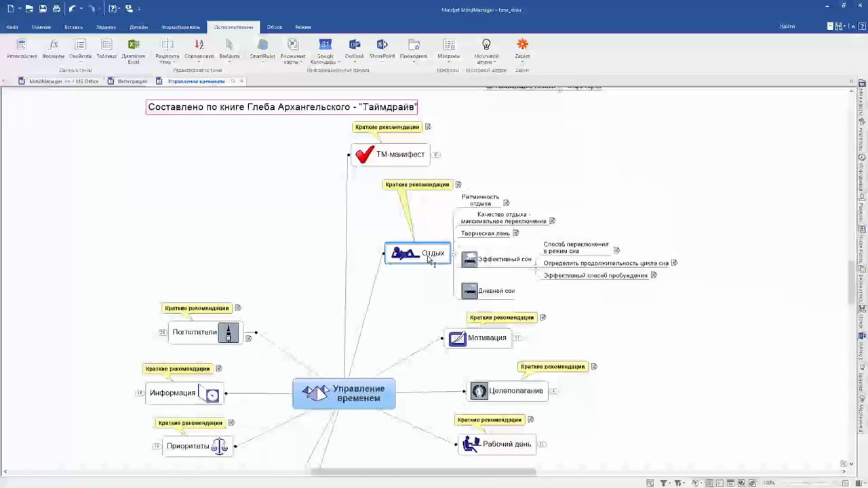Screen dimensions: 868x488
Task: Expand the Приоритеты topic subtopics
Action: pyautogui.click(x=156, y=446)
